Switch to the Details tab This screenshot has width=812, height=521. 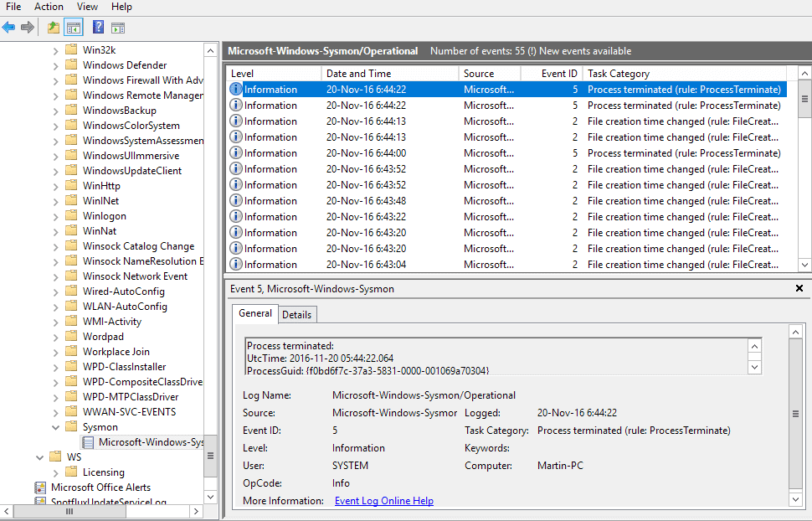tap(296, 315)
